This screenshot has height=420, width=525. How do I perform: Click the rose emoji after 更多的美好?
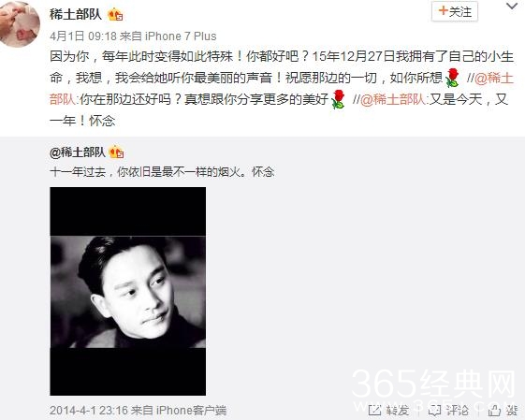338,99
